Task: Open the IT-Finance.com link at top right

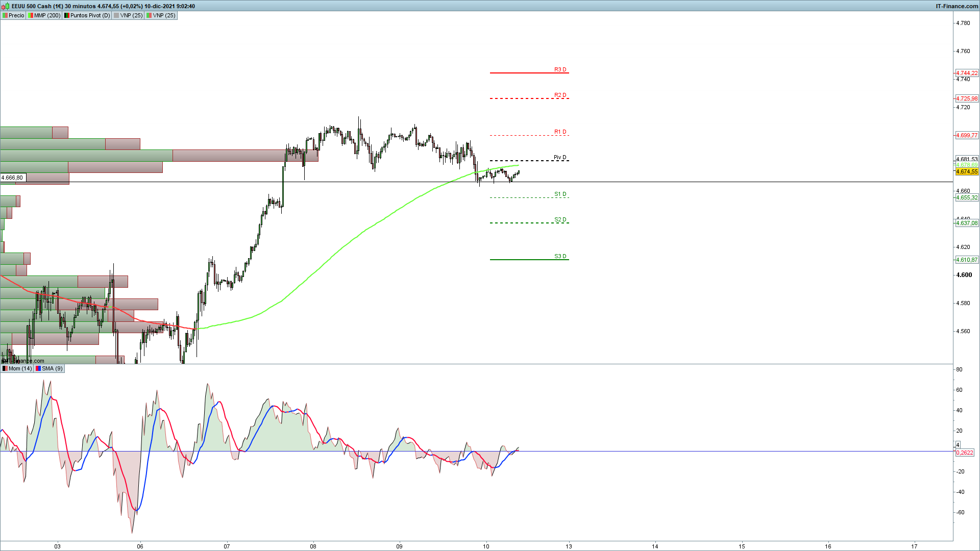Action: click(957, 6)
